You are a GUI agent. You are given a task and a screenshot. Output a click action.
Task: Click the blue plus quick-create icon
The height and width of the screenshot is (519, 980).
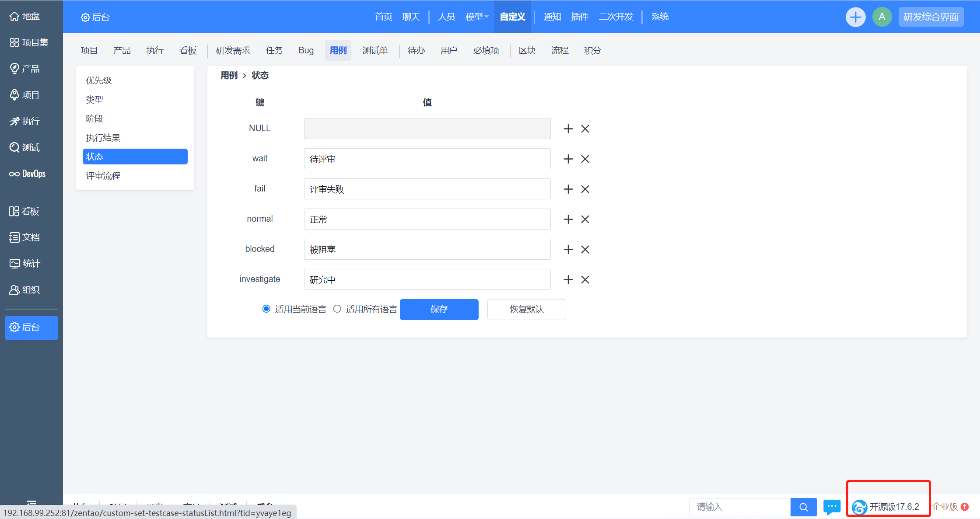(x=855, y=17)
